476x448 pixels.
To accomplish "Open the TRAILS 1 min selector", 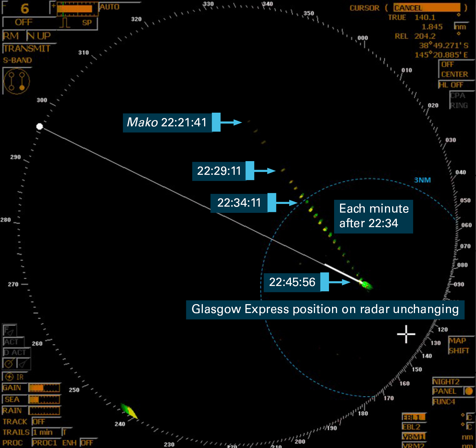I will click(46, 432).
